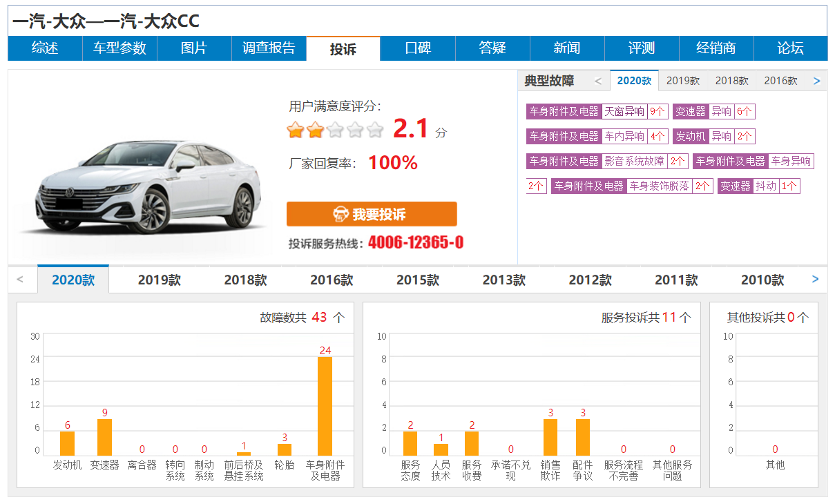
Task: Click the 我要投诉 orange button
Action: point(372,214)
